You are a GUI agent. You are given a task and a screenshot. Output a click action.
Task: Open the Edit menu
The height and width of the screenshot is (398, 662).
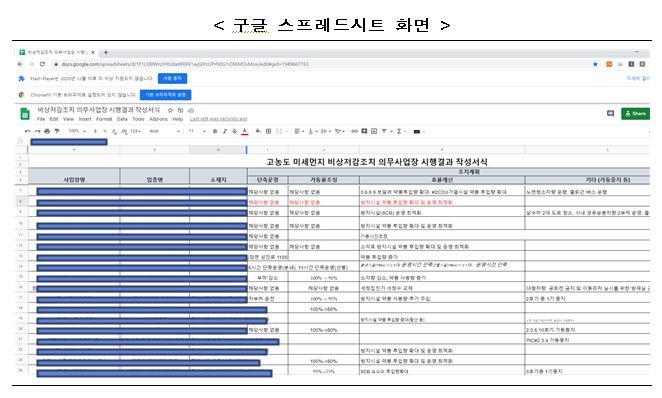point(54,119)
